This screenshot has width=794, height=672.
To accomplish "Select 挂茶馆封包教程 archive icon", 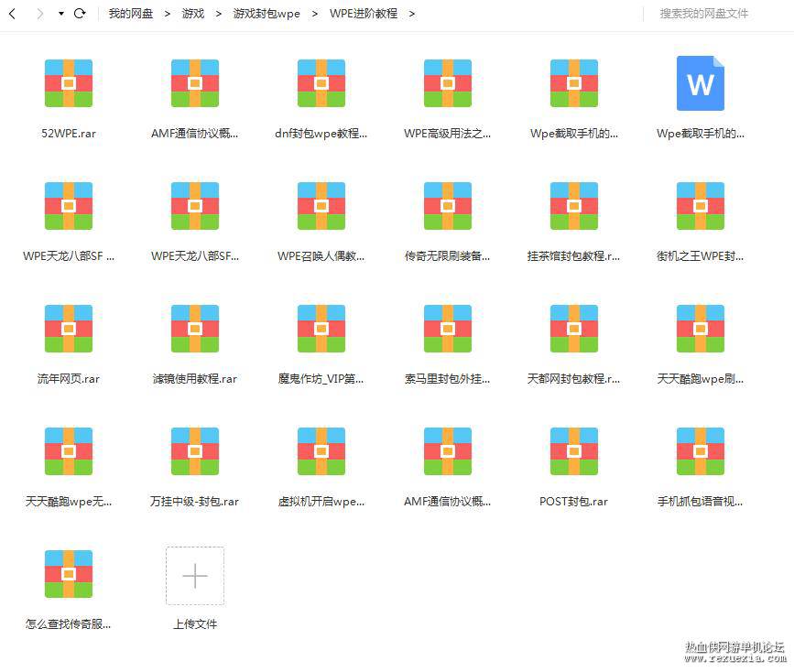I will point(574,206).
